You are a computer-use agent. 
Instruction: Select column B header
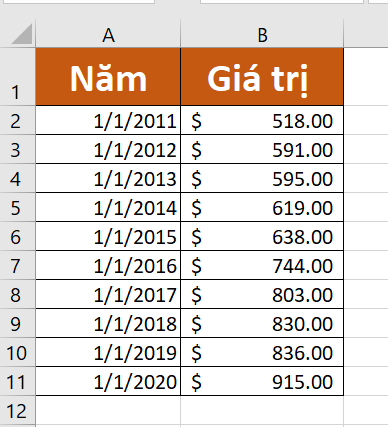[x=262, y=34]
